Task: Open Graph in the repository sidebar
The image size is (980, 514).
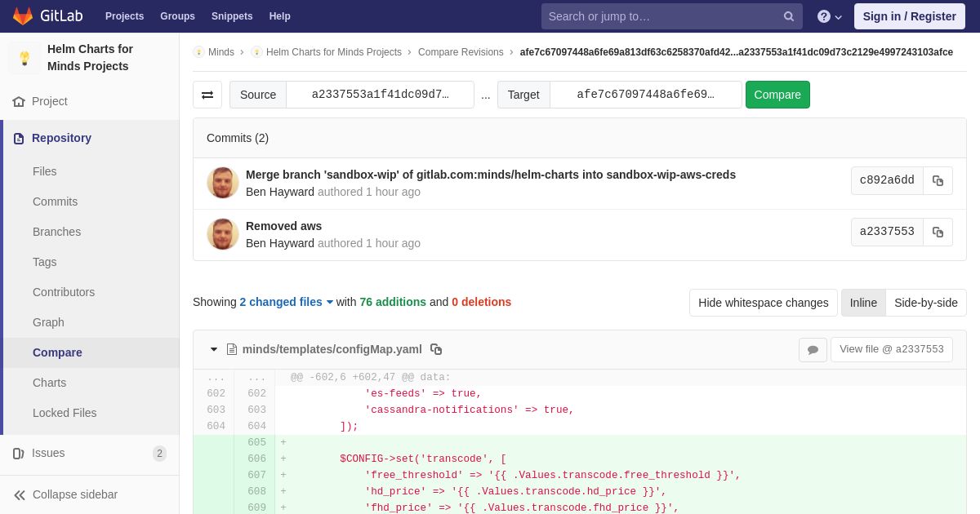Action: pos(48,322)
